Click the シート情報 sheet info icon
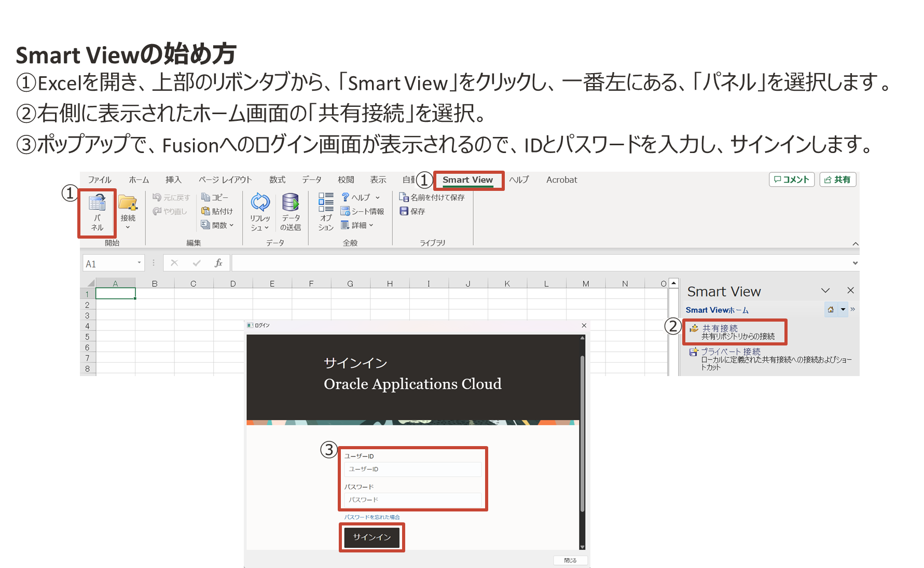The height and width of the screenshot is (568, 924). click(x=345, y=211)
